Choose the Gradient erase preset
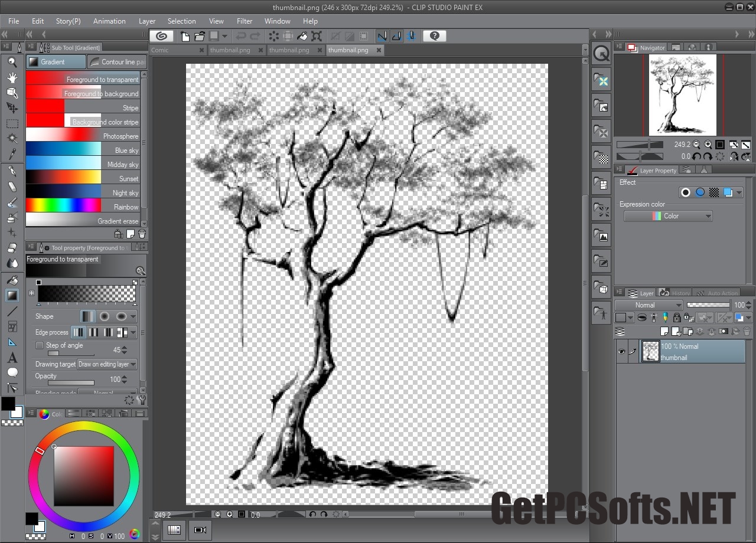Image resolution: width=756 pixels, height=543 pixels. 83,221
